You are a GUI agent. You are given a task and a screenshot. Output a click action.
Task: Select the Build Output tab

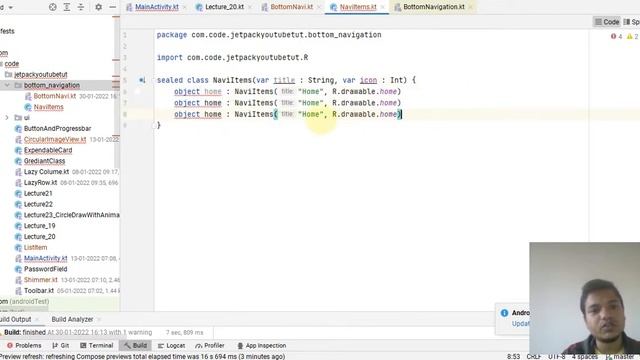coord(15,319)
